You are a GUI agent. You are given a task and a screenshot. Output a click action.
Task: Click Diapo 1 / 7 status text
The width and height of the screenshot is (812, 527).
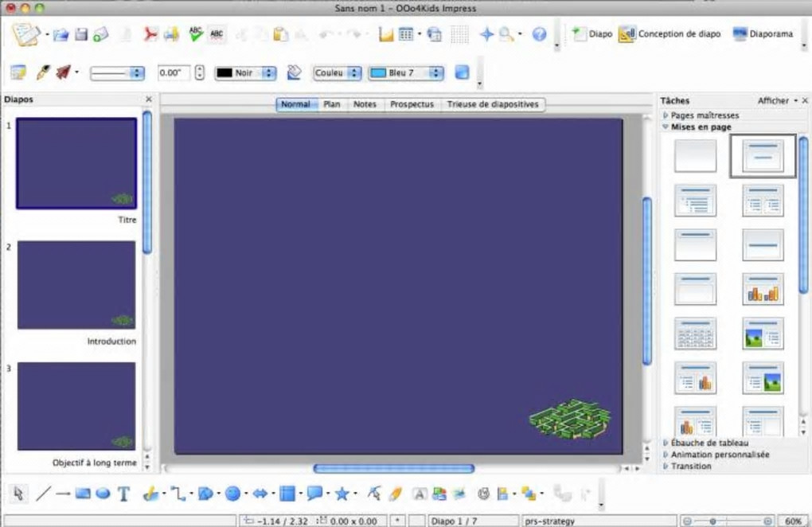(454, 521)
